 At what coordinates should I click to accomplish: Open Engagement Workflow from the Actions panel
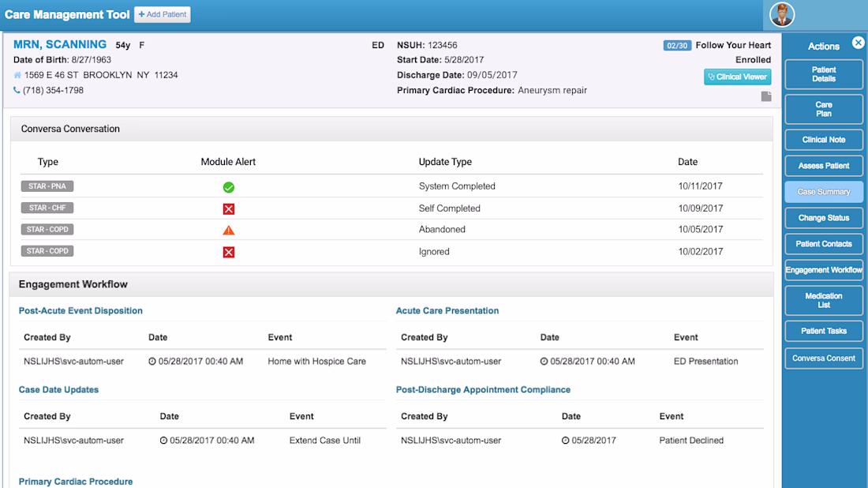824,270
